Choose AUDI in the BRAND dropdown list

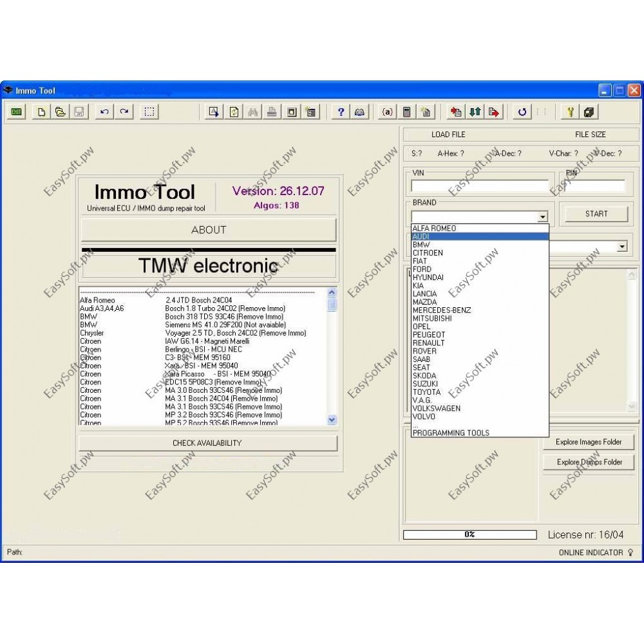[480, 236]
